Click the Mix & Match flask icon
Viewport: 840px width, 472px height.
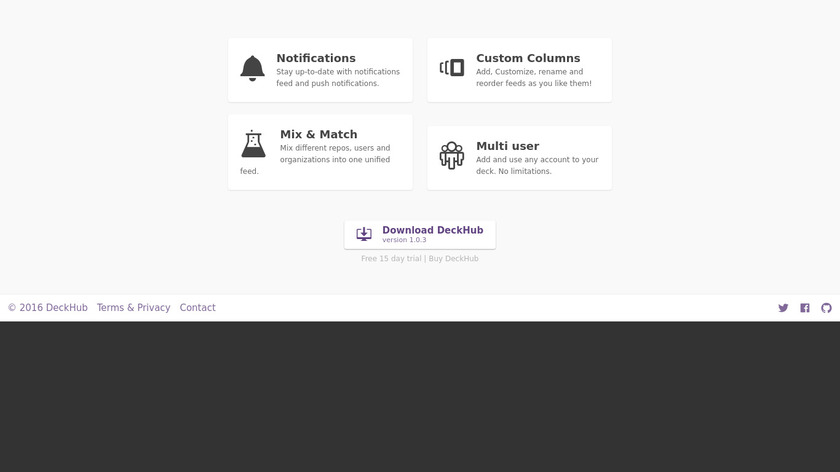coord(253,144)
